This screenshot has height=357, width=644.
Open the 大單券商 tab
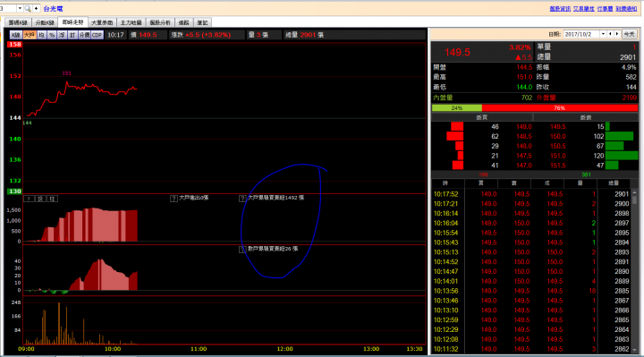click(x=102, y=22)
